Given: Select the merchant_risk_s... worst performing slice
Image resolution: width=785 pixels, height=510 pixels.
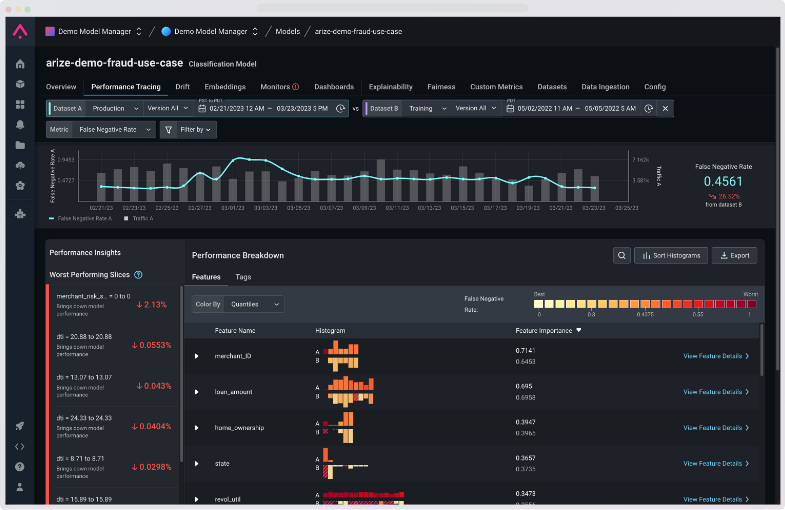Looking at the screenshot, I should pyautogui.click(x=113, y=305).
